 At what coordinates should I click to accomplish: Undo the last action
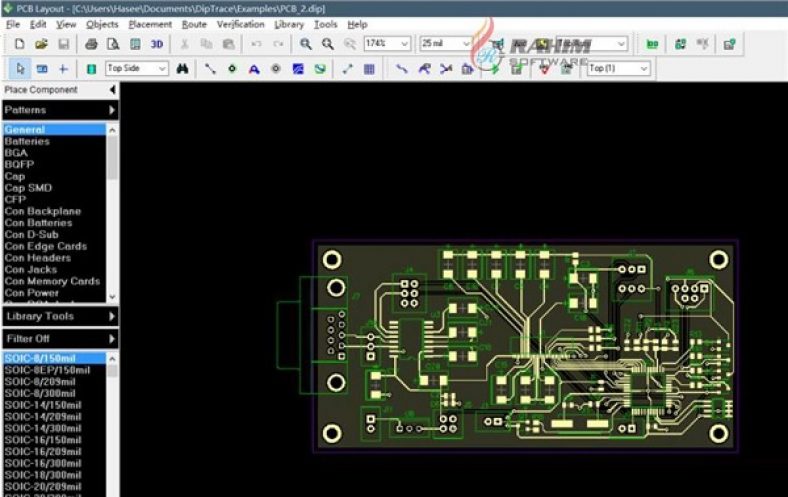pos(256,44)
